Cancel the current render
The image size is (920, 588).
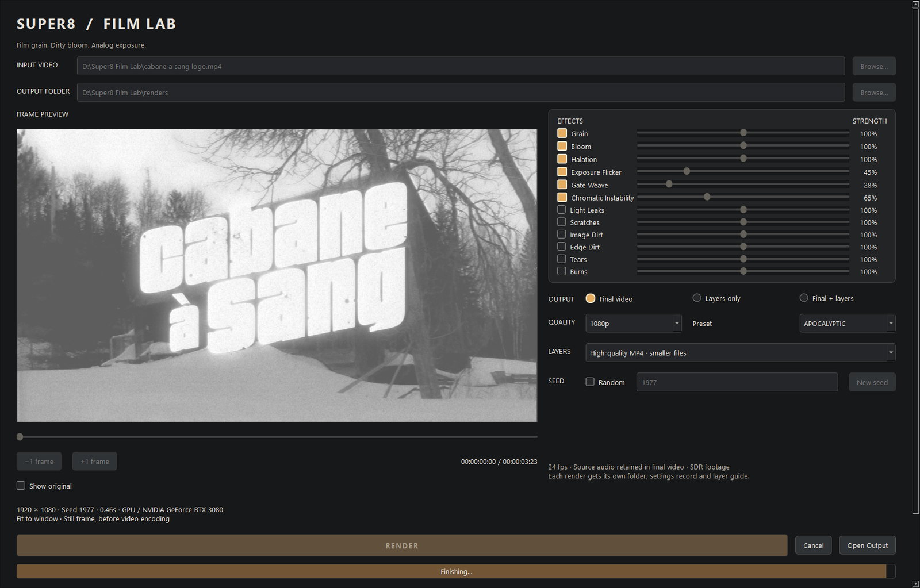[813, 545]
